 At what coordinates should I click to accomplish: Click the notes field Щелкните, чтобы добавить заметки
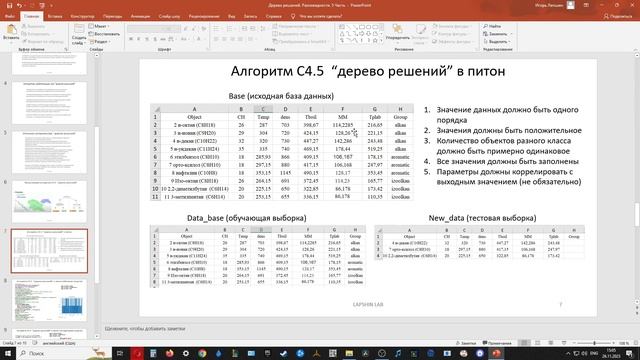pos(145,329)
